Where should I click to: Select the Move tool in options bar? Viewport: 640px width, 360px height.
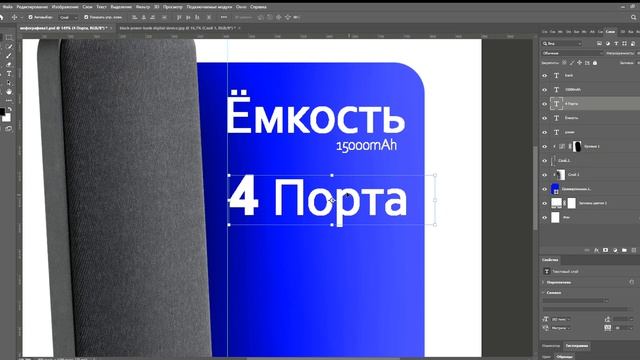14,17
